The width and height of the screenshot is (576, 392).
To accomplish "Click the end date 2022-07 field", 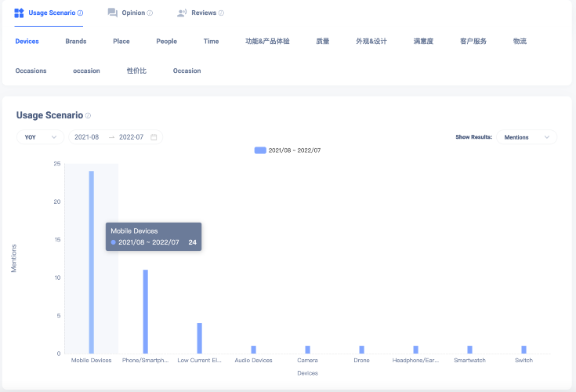I will (x=131, y=137).
